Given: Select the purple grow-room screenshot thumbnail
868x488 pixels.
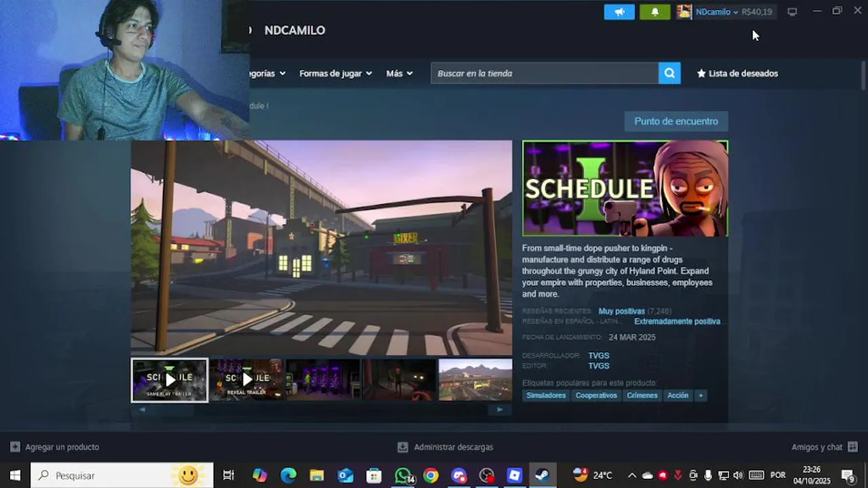Looking at the screenshot, I should 323,380.
